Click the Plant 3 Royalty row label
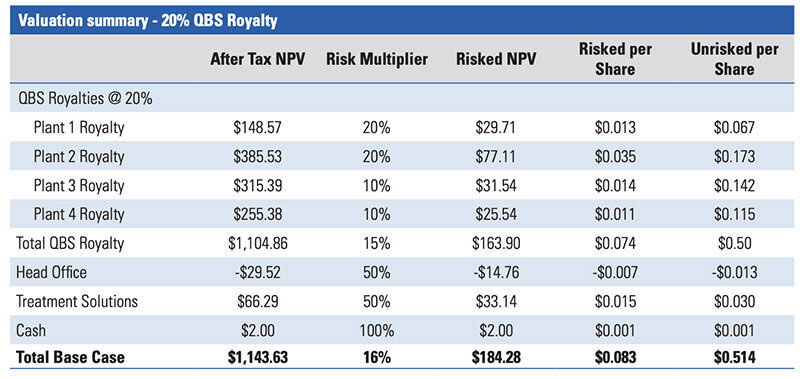 pyautogui.click(x=79, y=185)
